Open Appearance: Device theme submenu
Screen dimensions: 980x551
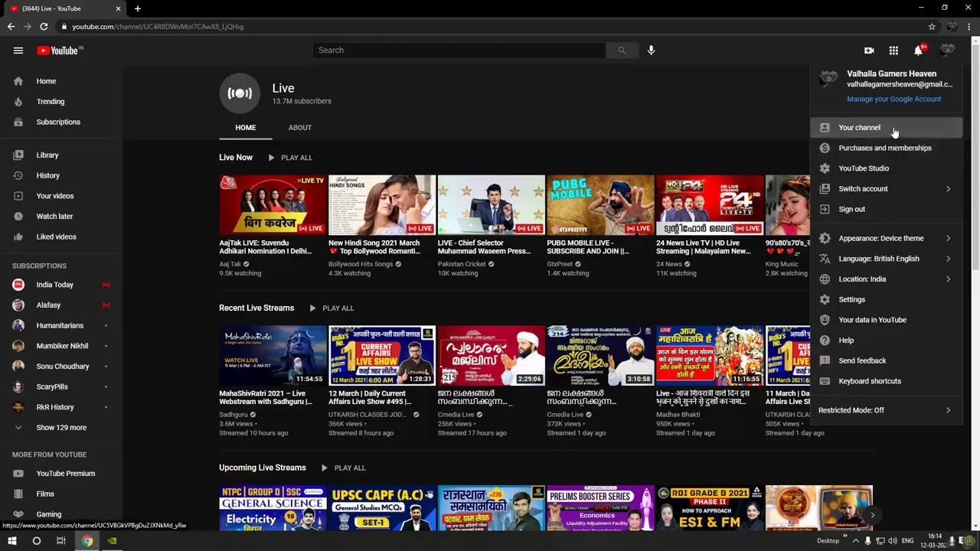(x=887, y=238)
